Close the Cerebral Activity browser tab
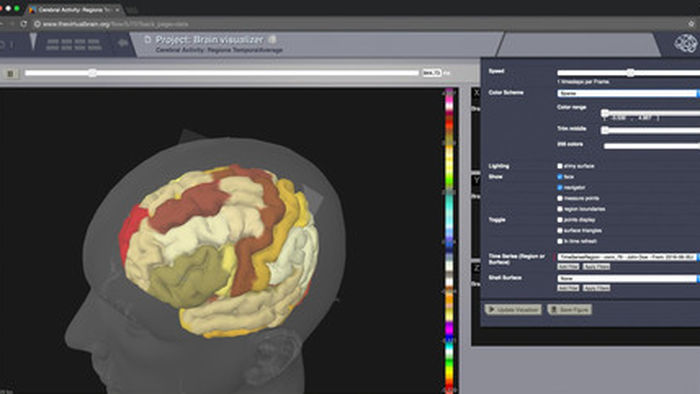The height and width of the screenshot is (394, 700). [x=117, y=9]
